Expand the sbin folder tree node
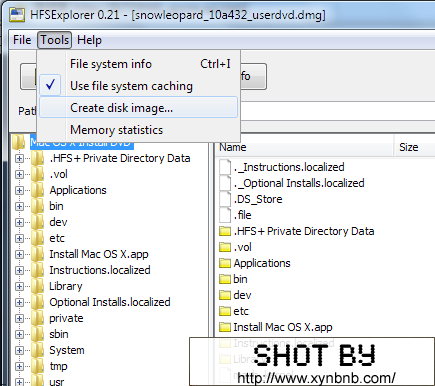This screenshot has height=386, width=435. pos(19,335)
